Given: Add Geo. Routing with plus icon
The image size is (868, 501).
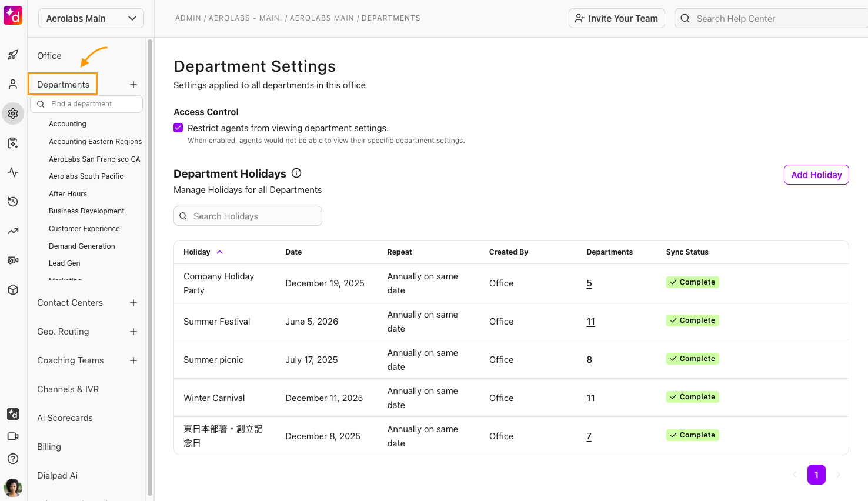Looking at the screenshot, I should (x=133, y=332).
